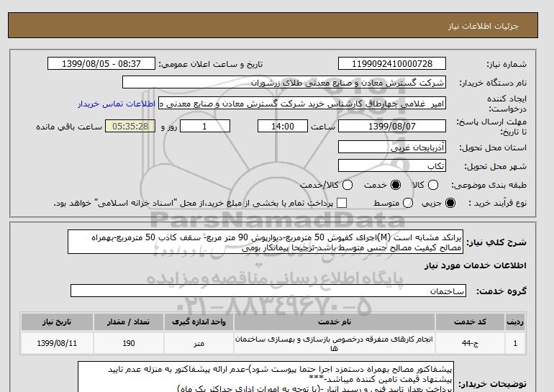Screen dimensions: 554x392
Task: Click the deadline hour field 14:00
Action: (283, 126)
